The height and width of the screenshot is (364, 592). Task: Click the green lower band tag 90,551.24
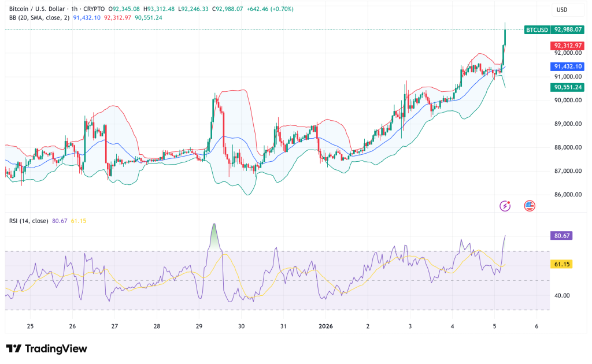(568, 88)
